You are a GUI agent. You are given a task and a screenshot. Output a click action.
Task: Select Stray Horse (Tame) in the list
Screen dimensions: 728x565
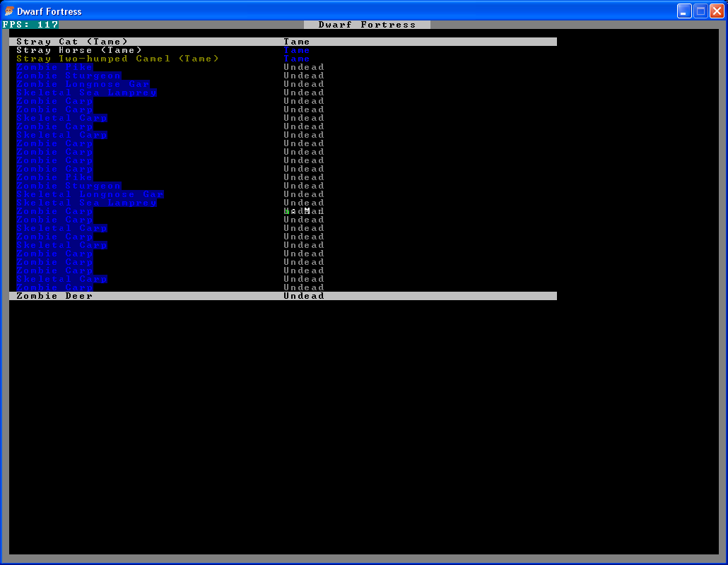pyautogui.click(x=79, y=50)
